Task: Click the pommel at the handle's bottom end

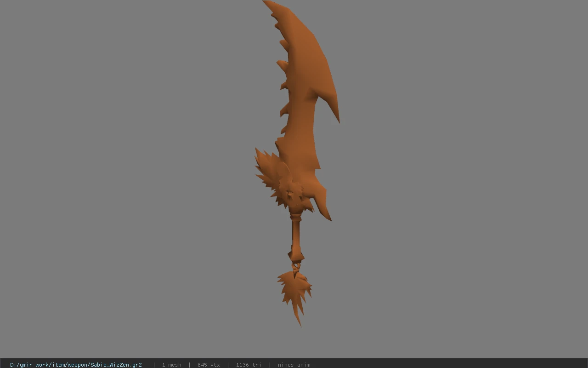Action: (296, 255)
